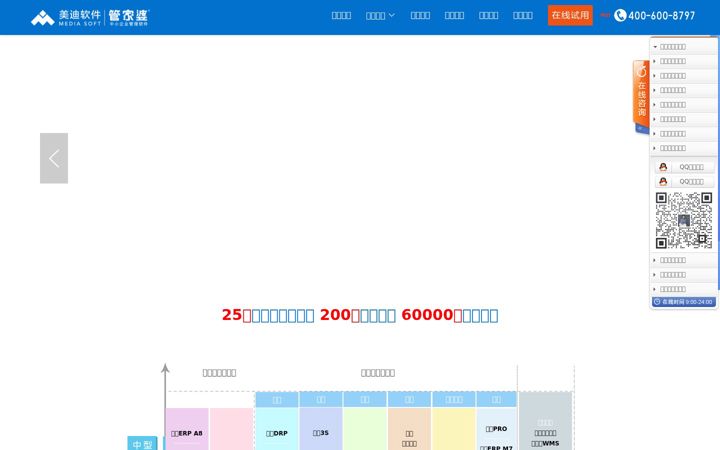Viewport: 720px width, 450px height.
Task: Expand the nav item with chevron arrow
Action: (x=380, y=16)
